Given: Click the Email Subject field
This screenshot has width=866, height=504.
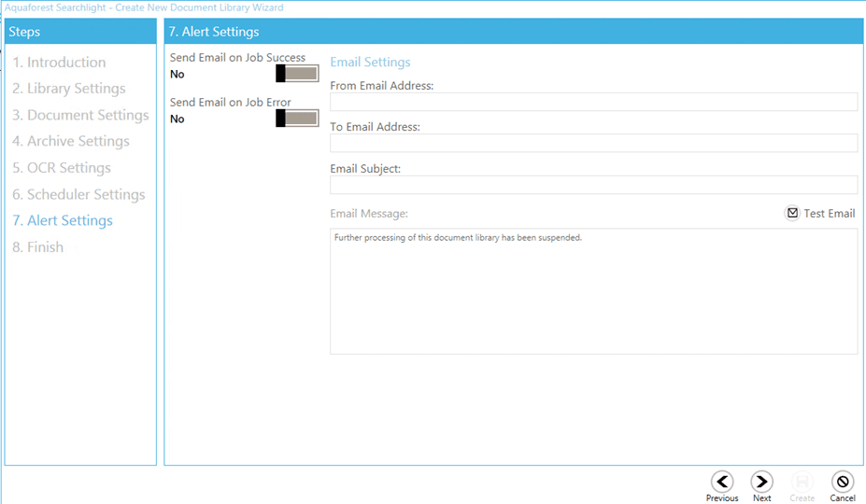Looking at the screenshot, I should click(x=594, y=185).
